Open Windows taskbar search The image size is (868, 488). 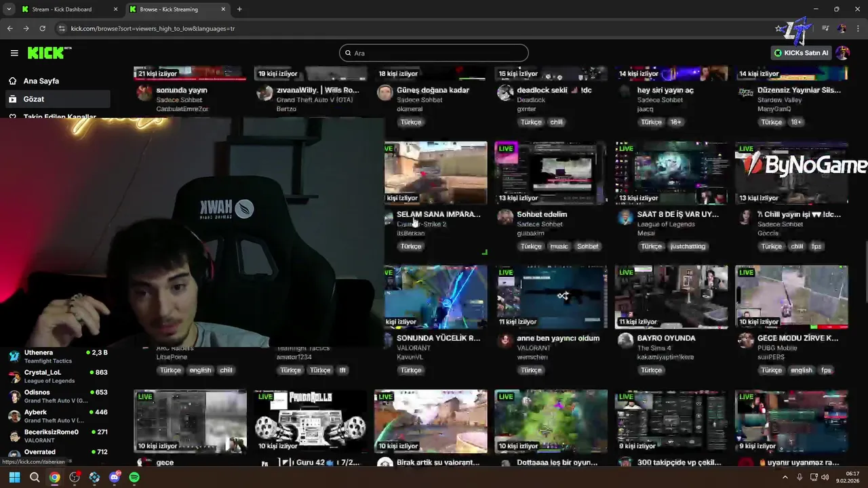pyautogui.click(x=35, y=477)
